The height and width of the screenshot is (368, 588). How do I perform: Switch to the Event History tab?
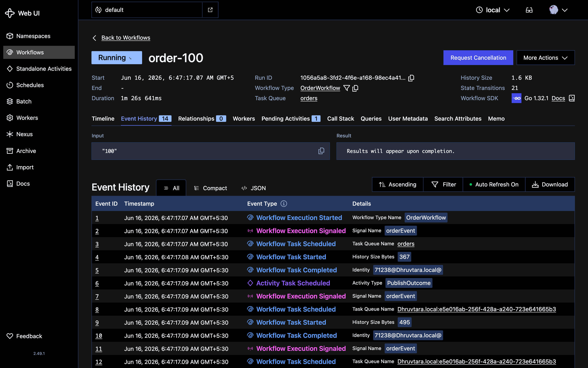[146, 119]
